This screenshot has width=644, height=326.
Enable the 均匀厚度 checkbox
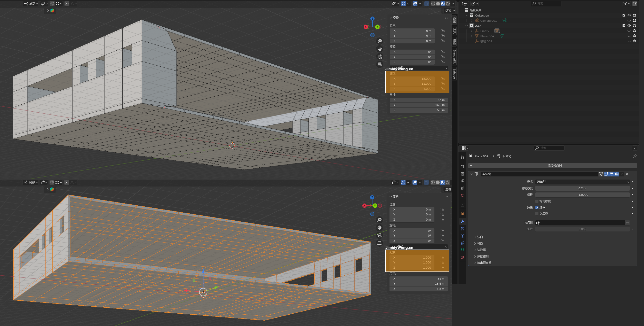tap(537, 201)
